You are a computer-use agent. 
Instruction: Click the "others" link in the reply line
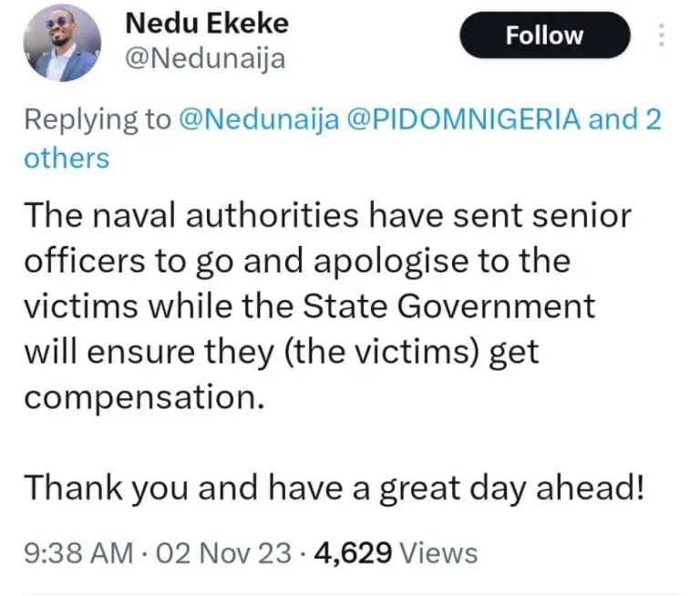66,159
